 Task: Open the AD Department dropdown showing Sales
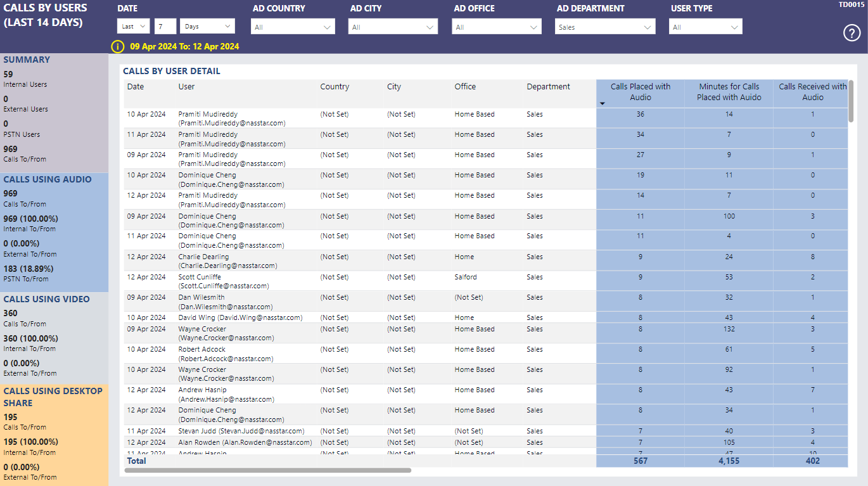pyautogui.click(x=605, y=27)
